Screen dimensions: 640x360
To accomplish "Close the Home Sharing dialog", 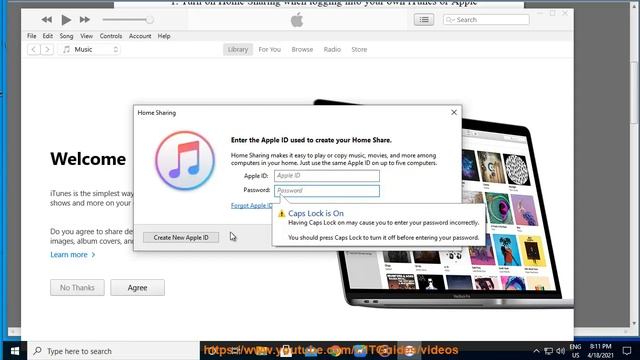I will pyautogui.click(x=454, y=112).
